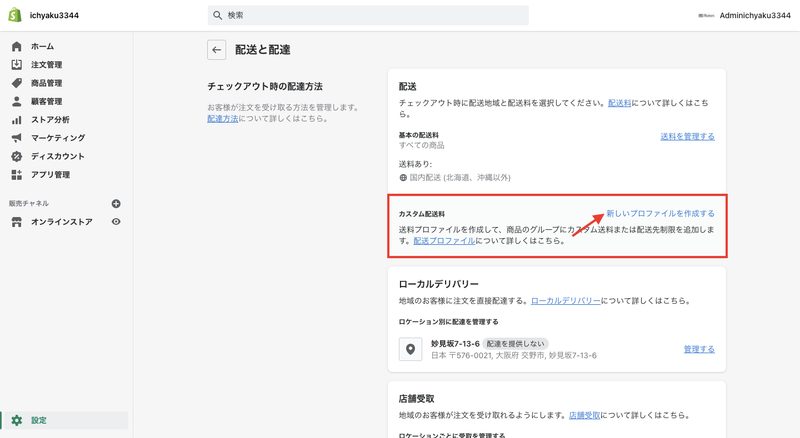800x438 pixels.
Task: Click the Shopify logo icon
Action: [15, 15]
